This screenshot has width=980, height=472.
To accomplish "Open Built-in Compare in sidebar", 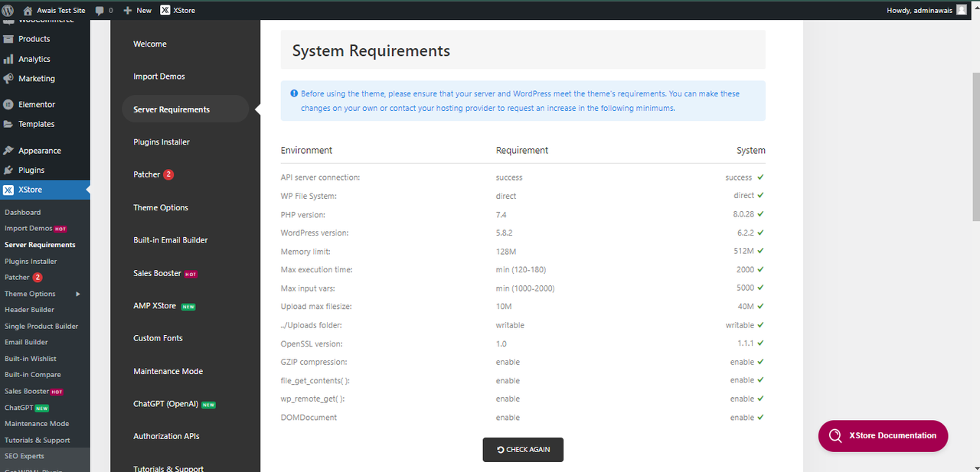I will (x=33, y=375).
